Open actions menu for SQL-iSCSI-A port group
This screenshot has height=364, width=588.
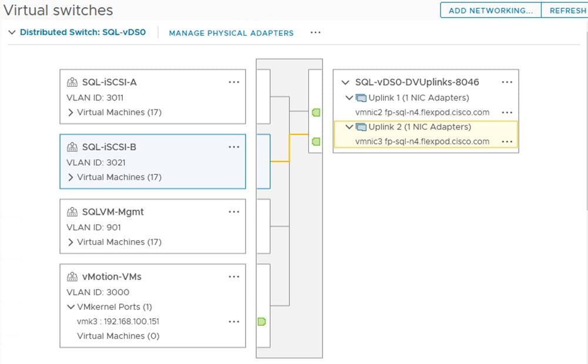pyautogui.click(x=234, y=82)
